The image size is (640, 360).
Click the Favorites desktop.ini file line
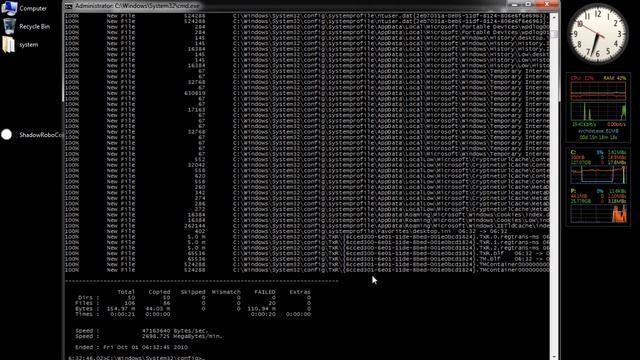[x=371, y=231]
